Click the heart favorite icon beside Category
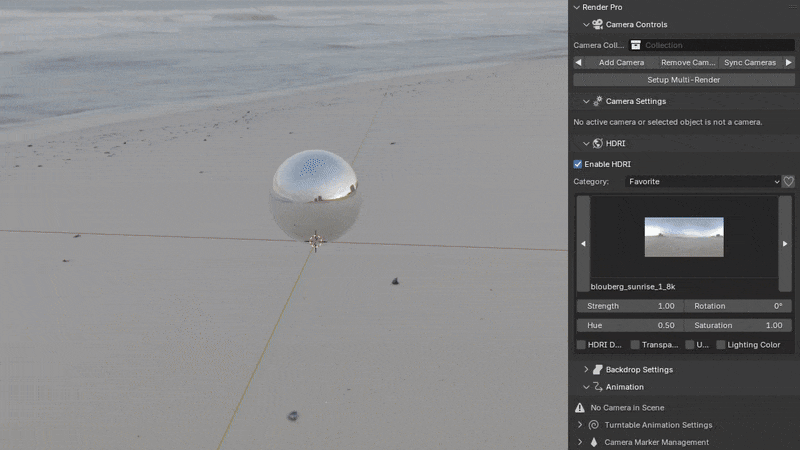Screen dimensions: 800x450 click(x=788, y=182)
